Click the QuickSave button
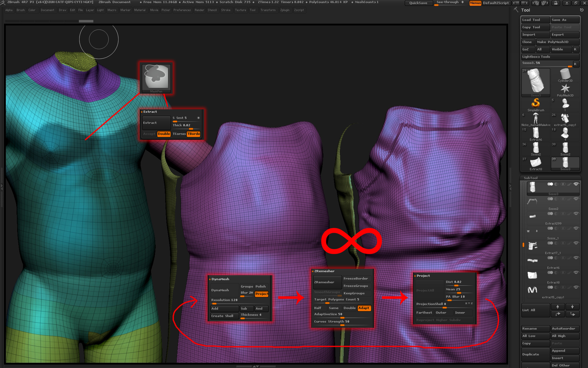The width and height of the screenshot is (588, 368). (419, 3)
